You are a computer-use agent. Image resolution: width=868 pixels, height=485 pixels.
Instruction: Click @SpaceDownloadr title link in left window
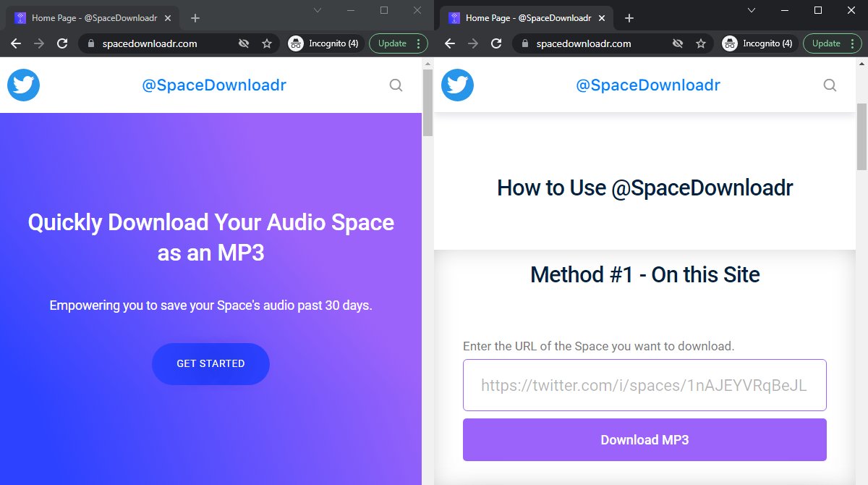coord(214,85)
